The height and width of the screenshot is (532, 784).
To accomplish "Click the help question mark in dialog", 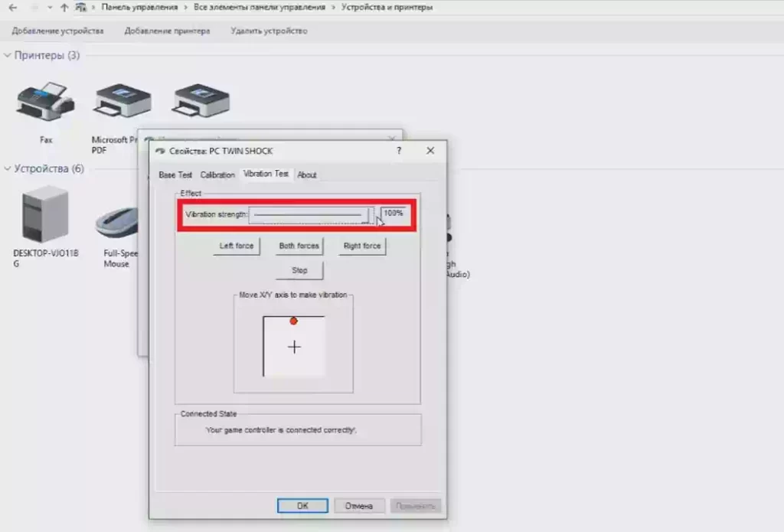I will point(399,151).
